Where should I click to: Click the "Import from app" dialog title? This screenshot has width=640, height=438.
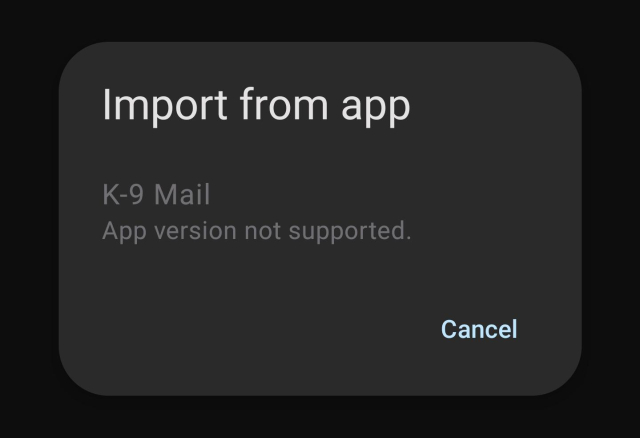pos(256,105)
